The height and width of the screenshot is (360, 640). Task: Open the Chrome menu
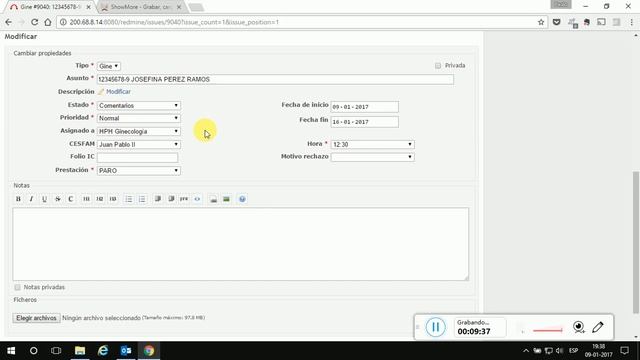coord(631,22)
